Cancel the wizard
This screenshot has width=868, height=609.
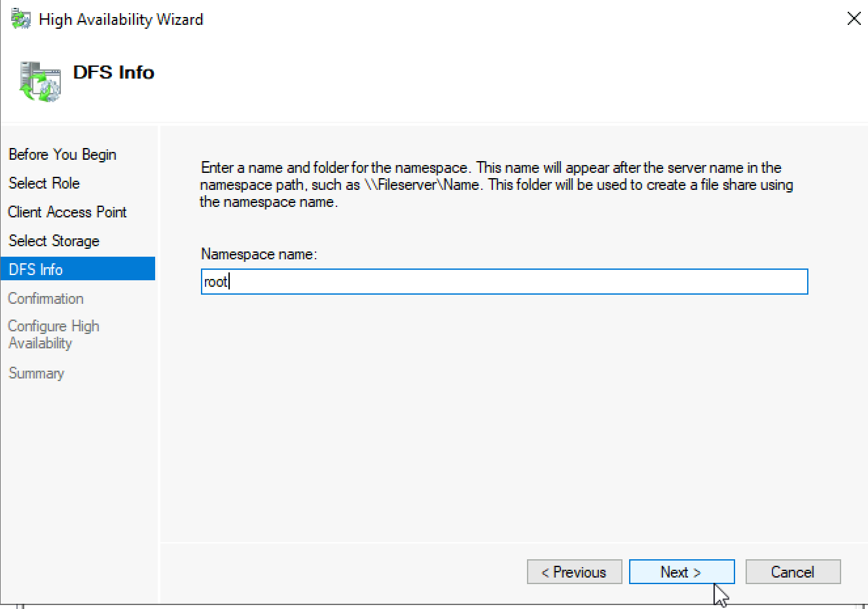[x=793, y=572]
